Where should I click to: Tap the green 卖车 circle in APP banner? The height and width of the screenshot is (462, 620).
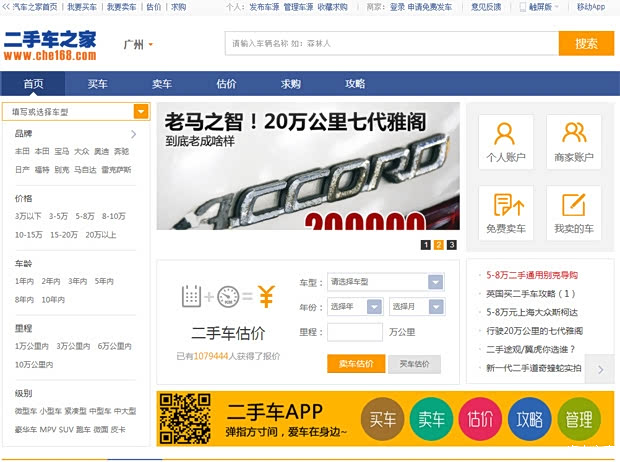point(431,419)
